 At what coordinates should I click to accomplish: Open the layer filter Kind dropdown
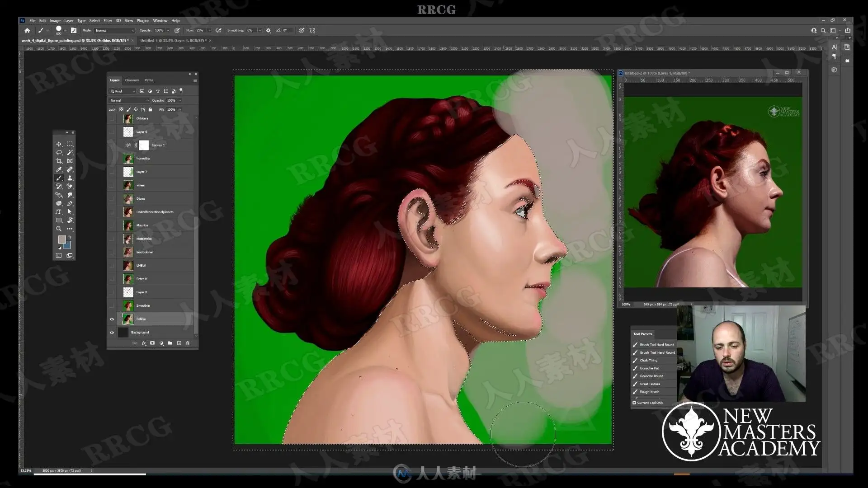[x=123, y=91]
